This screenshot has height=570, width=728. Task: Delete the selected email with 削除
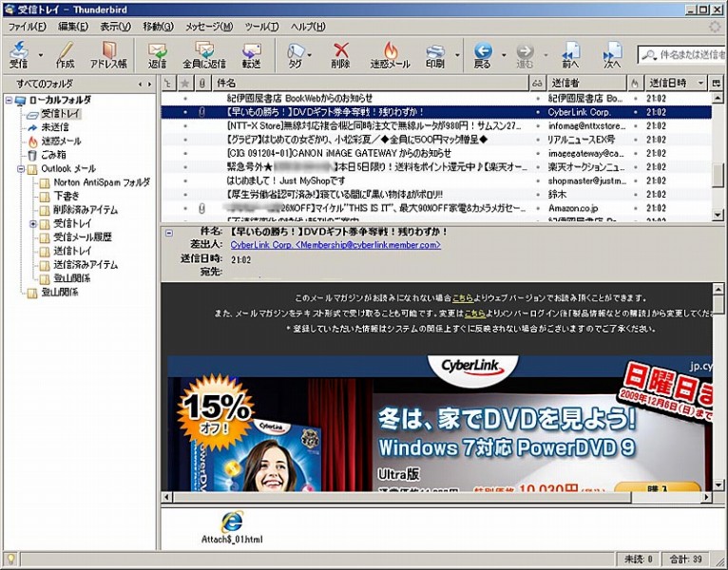340,54
